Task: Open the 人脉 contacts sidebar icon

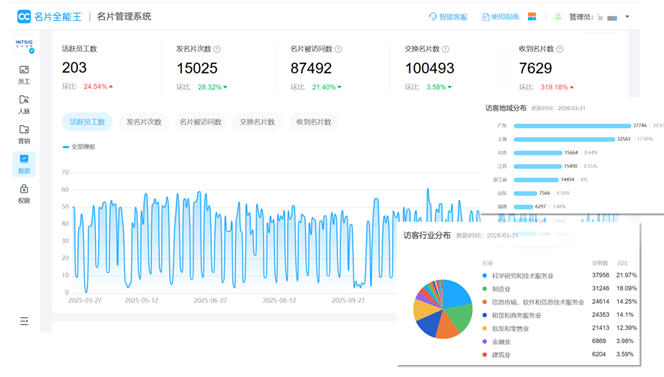Action: [x=24, y=104]
